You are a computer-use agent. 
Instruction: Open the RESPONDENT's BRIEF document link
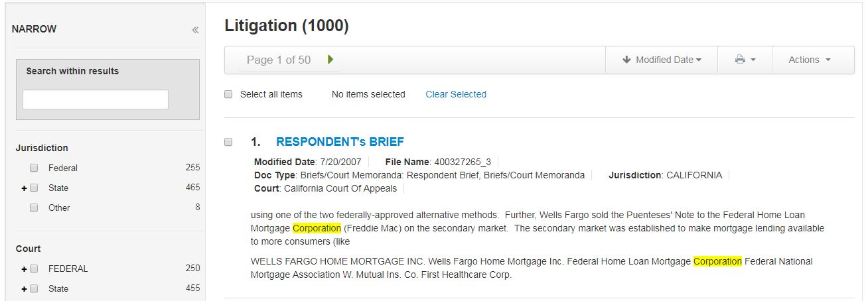coord(340,142)
